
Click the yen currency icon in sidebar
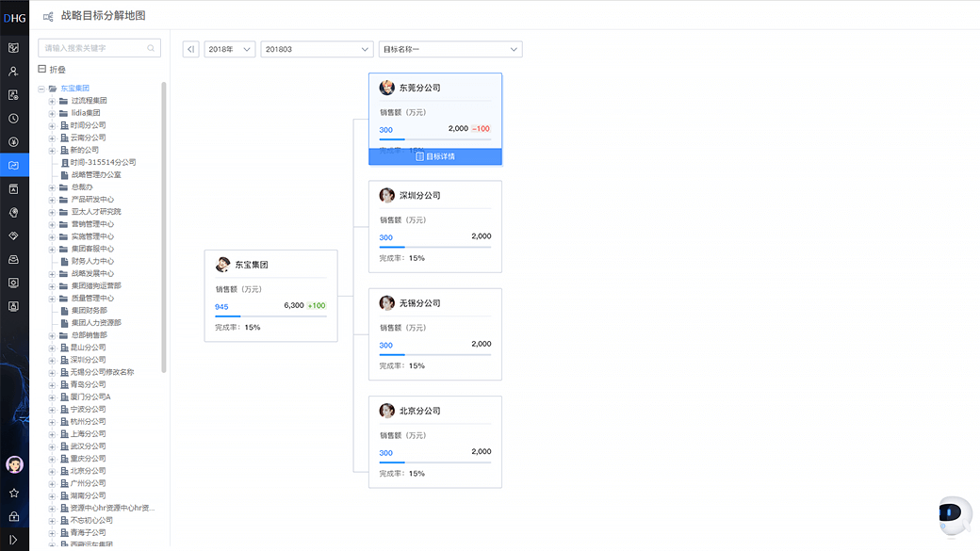14,142
